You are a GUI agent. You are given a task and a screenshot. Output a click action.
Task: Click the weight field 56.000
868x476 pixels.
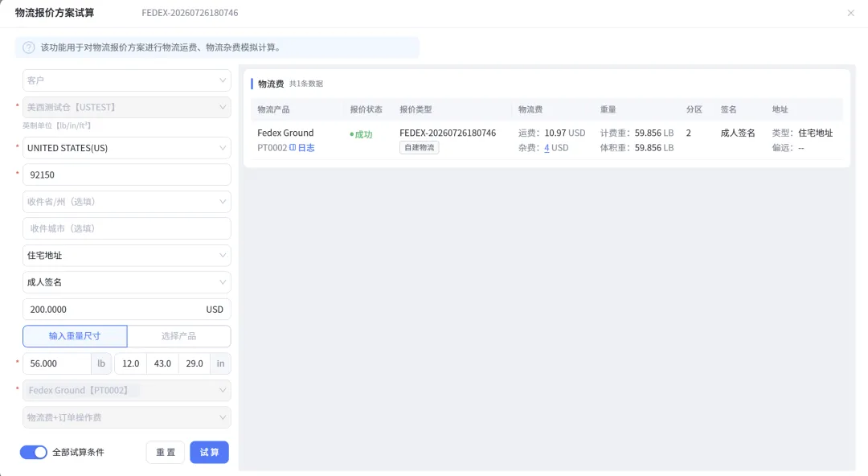click(57, 363)
